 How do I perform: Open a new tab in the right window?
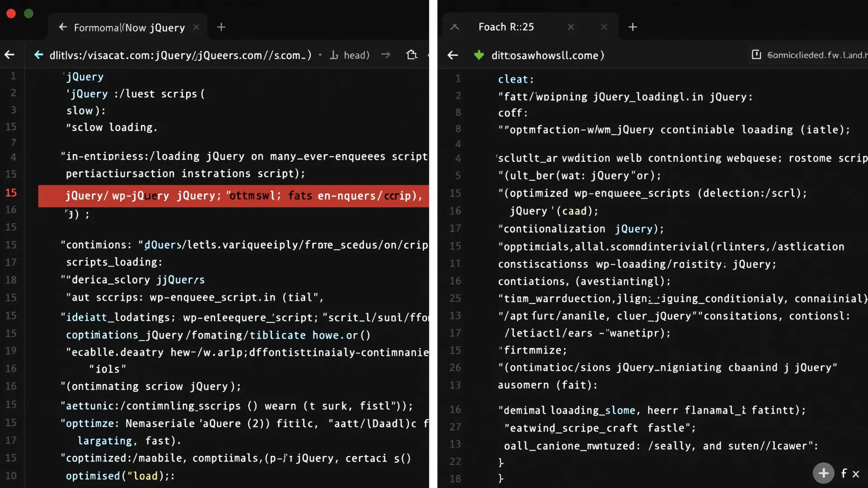tap(632, 27)
